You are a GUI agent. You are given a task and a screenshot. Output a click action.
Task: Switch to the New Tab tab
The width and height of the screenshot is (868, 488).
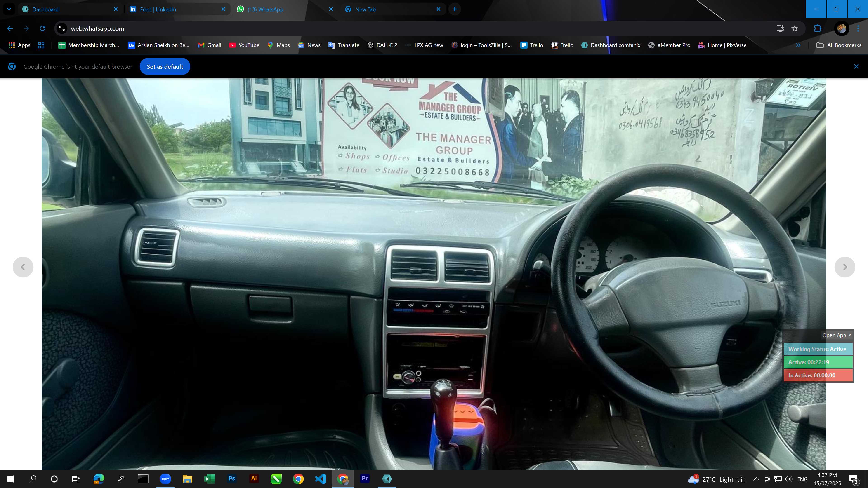pos(392,9)
